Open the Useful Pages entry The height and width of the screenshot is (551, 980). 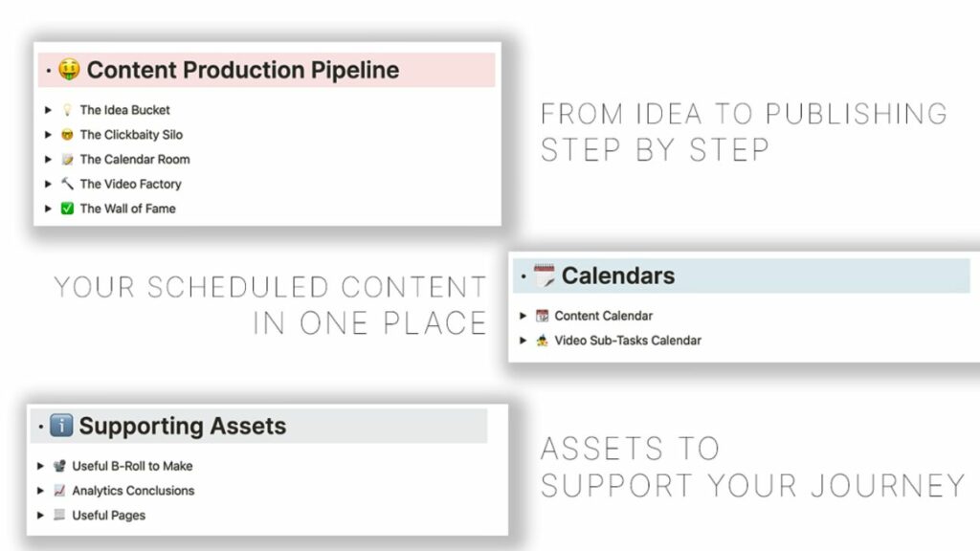[x=112, y=514]
